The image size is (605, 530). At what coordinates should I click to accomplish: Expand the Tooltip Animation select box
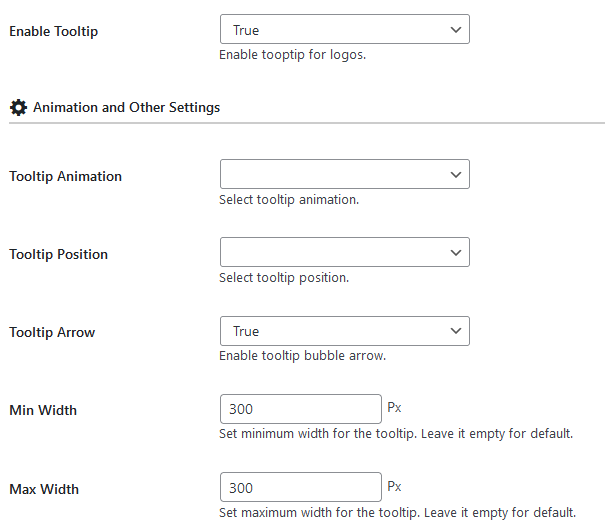tap(344, 175)
